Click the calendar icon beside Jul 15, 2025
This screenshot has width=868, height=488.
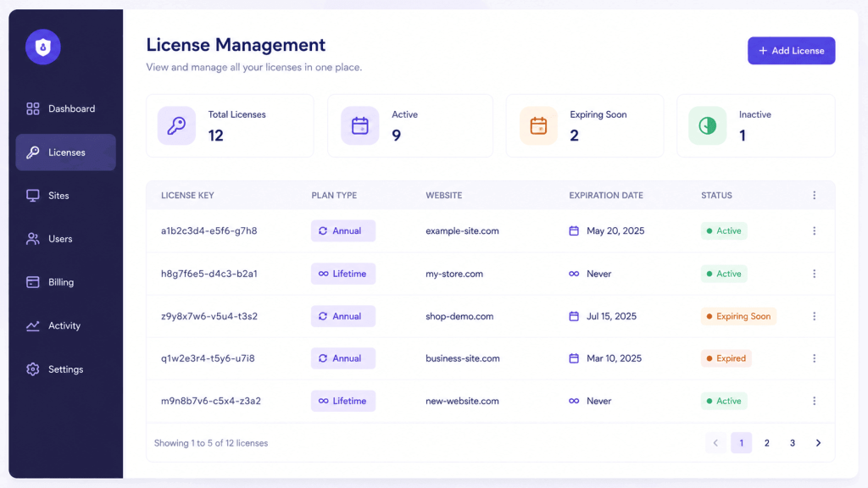click(574, 317)
